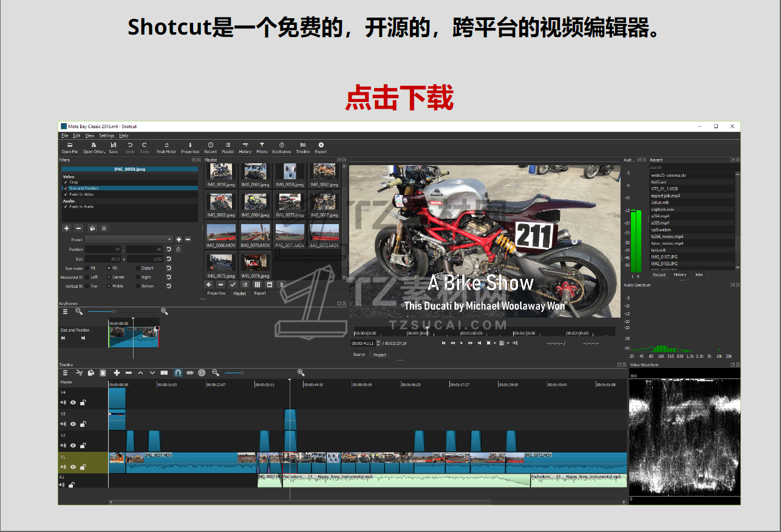Select Distort size mode radio button
Viewport: 781px width, 532px height.
coord(137,268)
